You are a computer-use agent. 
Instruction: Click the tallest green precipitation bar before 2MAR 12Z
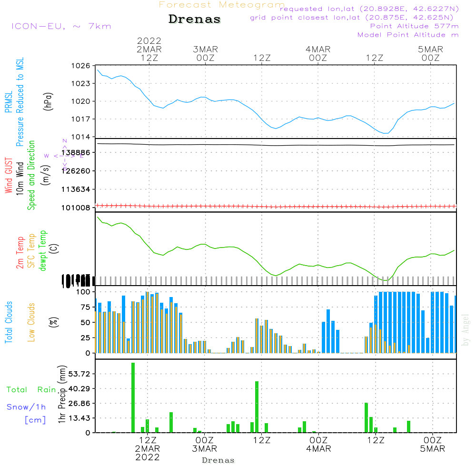[133, 397]
